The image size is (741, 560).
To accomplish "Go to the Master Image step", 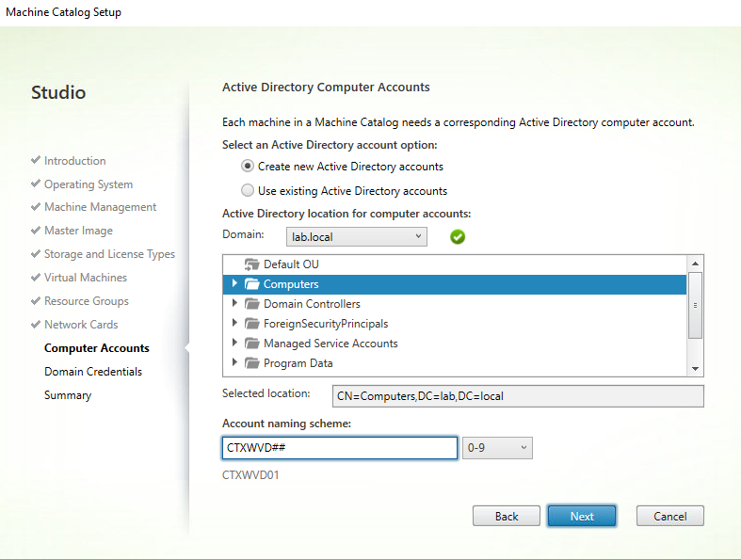I will pos(78,231).
